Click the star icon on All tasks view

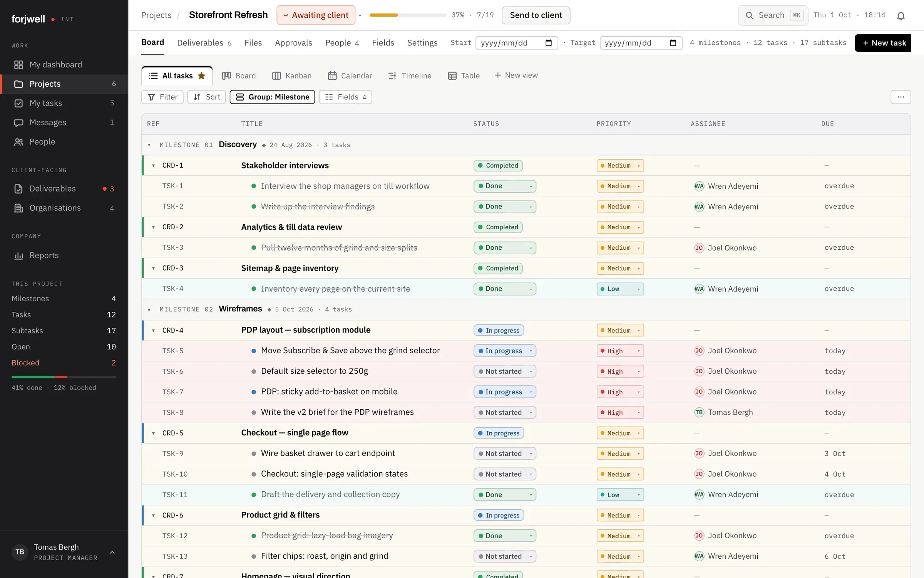(x=201, y=76)
